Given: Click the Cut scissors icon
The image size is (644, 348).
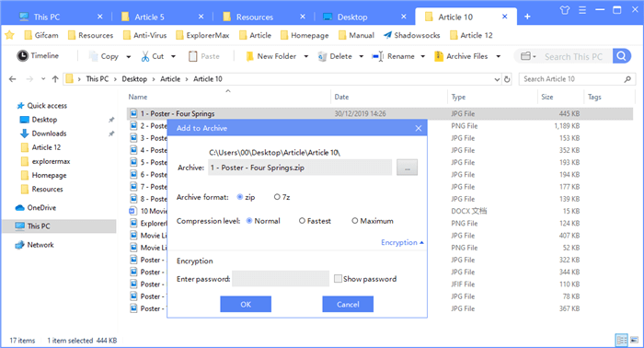Looking at the screenshot, I should click(145, 56).
